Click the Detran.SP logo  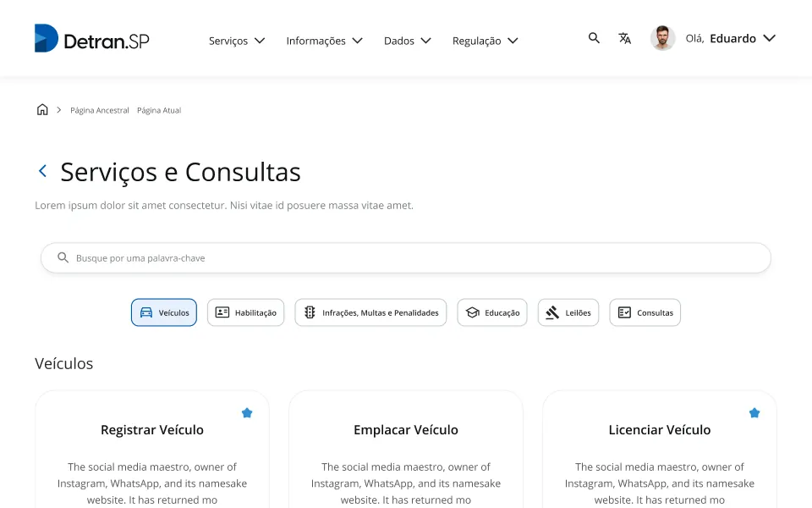(x=91, y=38)
